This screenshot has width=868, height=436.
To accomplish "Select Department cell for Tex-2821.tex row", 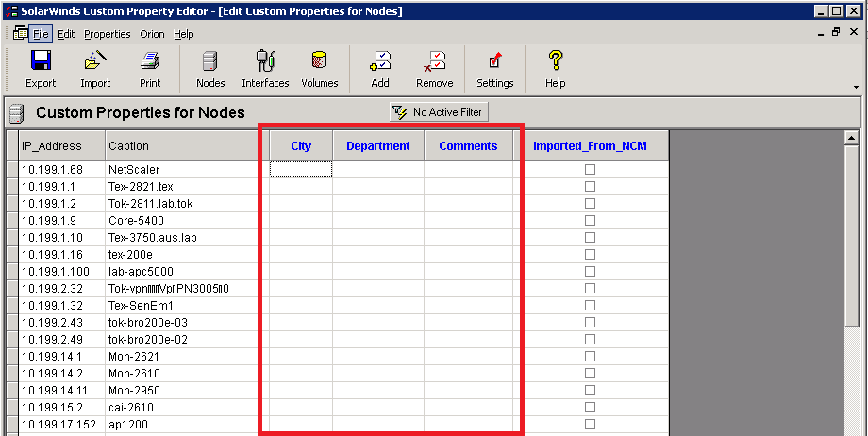I will pyautogui.click(x=378, y=186).
